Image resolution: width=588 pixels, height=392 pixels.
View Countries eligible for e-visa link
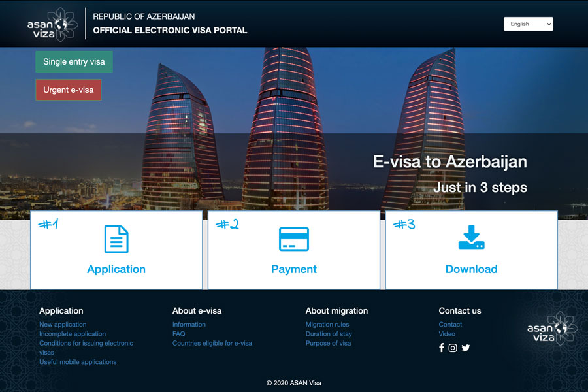(x=212, y=343)
